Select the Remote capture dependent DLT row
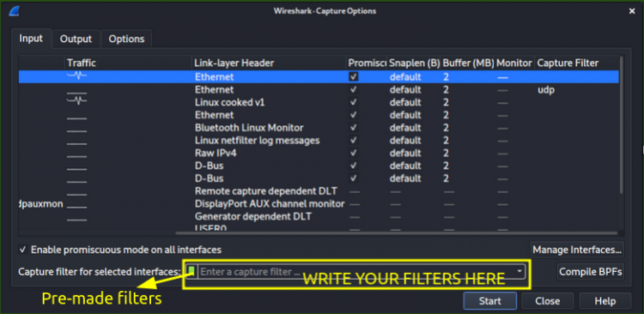 pos(319,191)
